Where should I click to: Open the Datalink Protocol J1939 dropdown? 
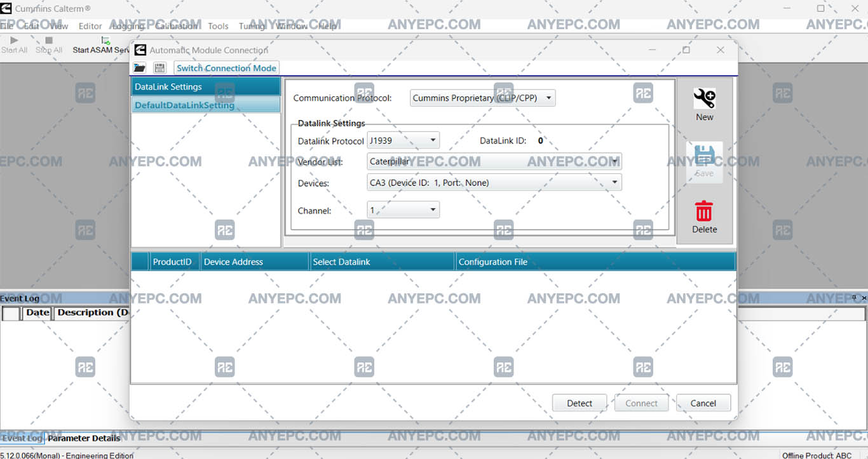point(403,140)
